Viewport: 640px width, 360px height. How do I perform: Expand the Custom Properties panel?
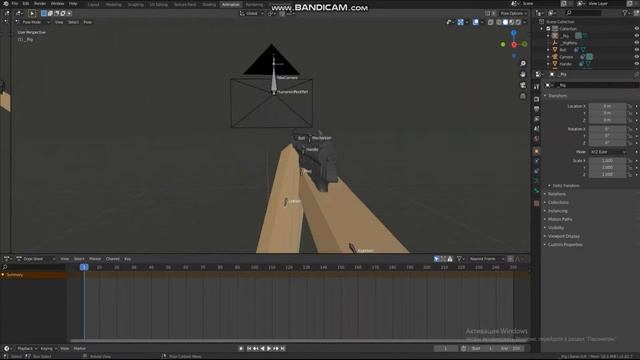click(564, 244)
